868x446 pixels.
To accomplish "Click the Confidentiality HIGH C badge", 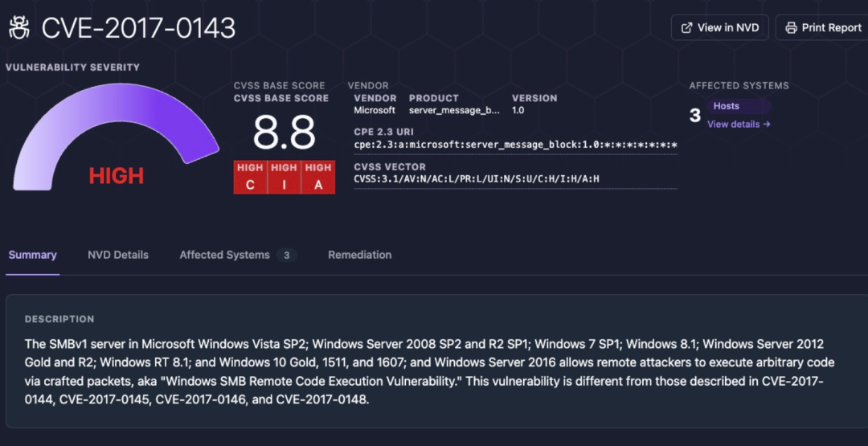I will click(250, 177).
